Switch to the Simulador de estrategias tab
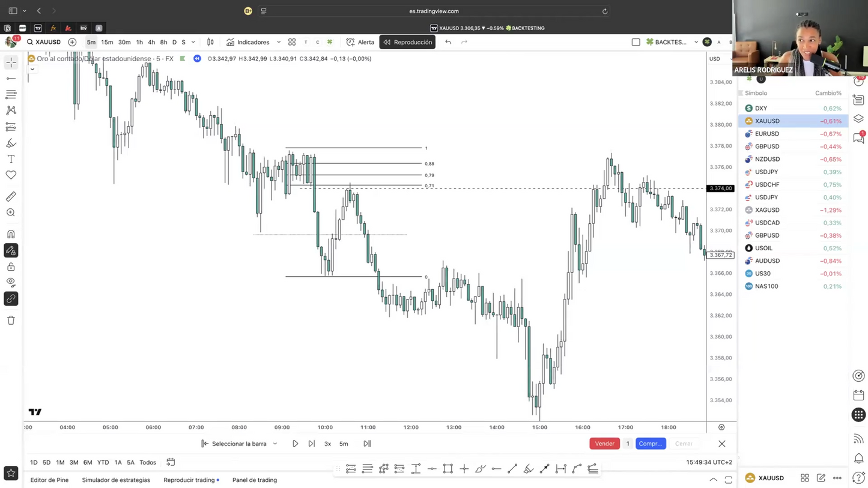Image resolution: width=868 pixels, height=488 pixels. pos(116,480)
